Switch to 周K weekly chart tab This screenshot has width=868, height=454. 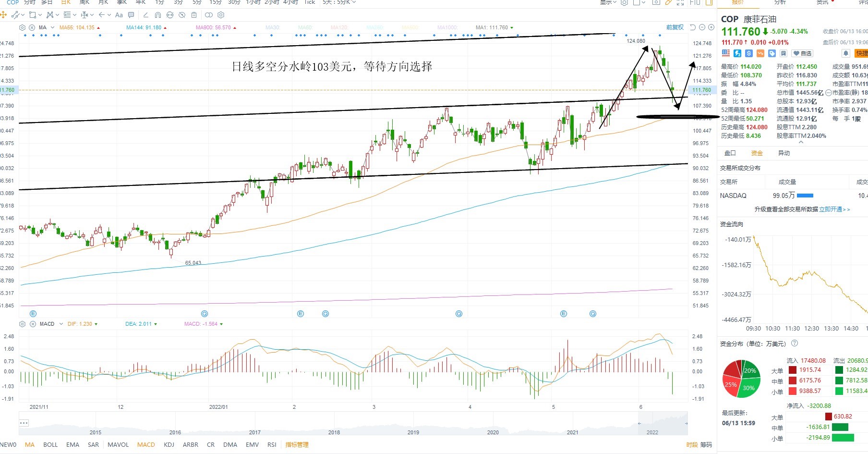[84, 2]
